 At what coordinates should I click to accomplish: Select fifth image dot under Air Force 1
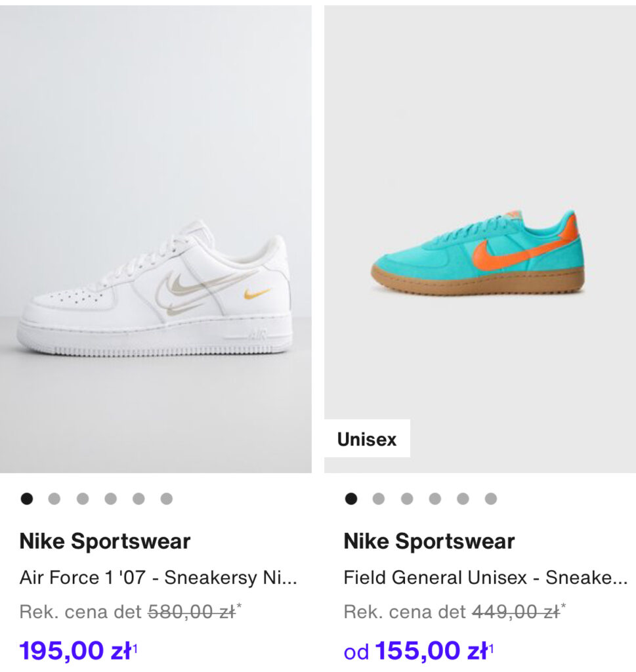(138, 499)
